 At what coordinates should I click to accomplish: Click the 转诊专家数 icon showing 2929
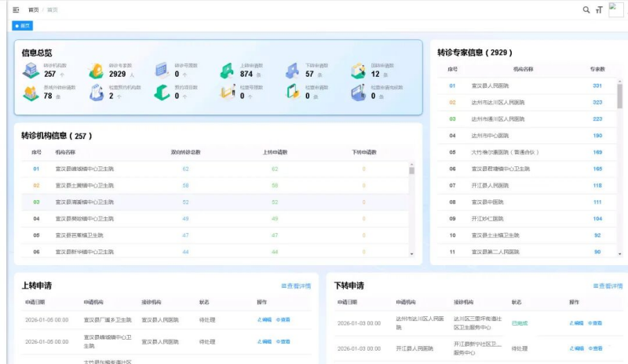[x=96, y=71]
